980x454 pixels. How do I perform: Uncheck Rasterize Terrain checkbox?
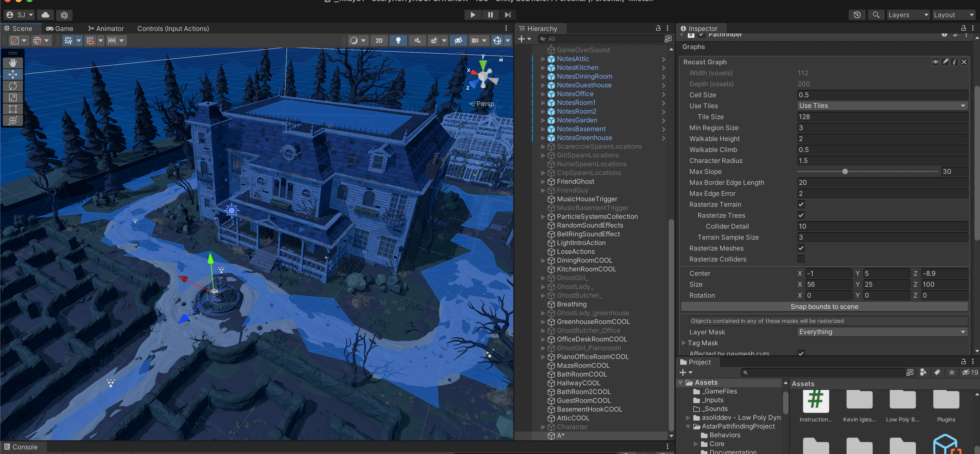pyautogui.click(x=801, y=205)
